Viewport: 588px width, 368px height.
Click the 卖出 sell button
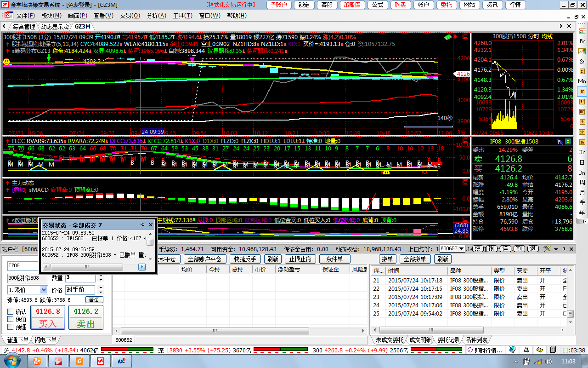(x=85, y=317)
